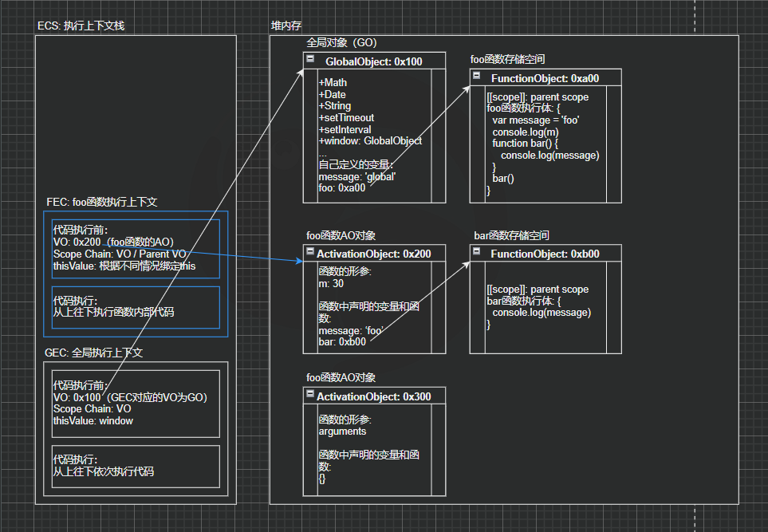Viewport: 768px width, 532px height.
Task: Click 'thisValue: 根据不同情况绑定this' line
Action: [124, 266]
